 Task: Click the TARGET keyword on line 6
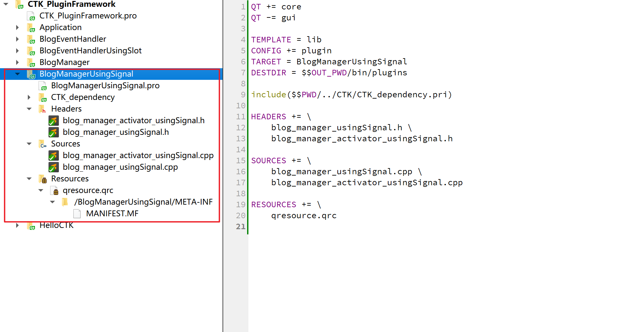coord(266,62)
